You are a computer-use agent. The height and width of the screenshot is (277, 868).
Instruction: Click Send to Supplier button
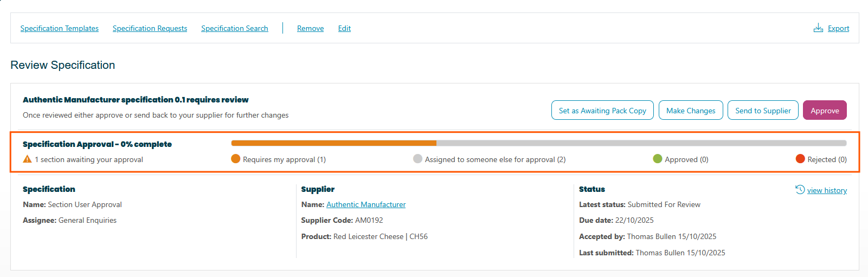point(763,111)
